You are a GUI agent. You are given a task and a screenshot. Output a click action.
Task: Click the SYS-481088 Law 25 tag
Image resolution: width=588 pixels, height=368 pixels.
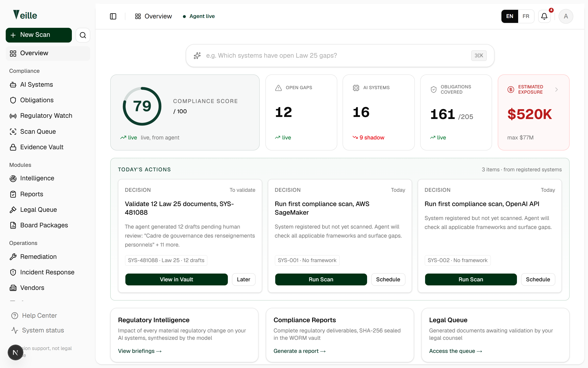click(166, 260)
